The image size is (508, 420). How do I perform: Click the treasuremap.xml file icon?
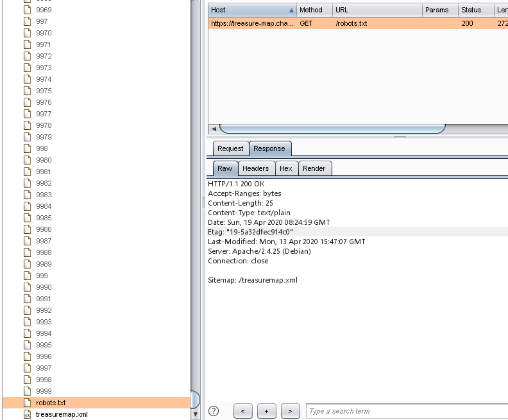click(27, 414)
